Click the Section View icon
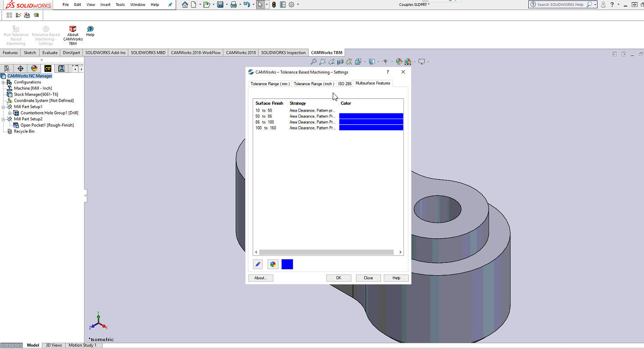 tap(340, 62)
